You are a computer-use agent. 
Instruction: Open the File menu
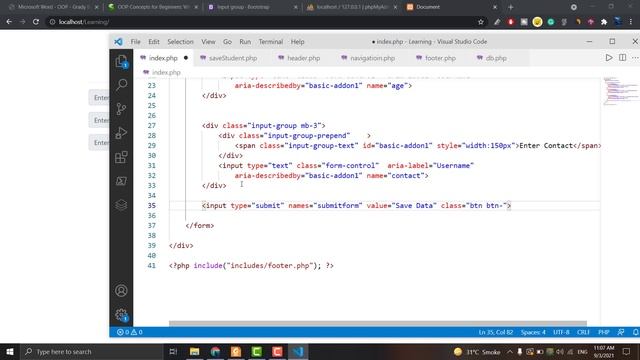pyautogui.click(x=136, y=42)
